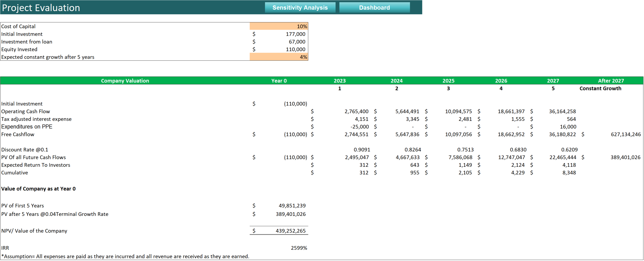Open the Sensitivity Analysis view
This screenshot has width=644, height=261.
point(300,8)
